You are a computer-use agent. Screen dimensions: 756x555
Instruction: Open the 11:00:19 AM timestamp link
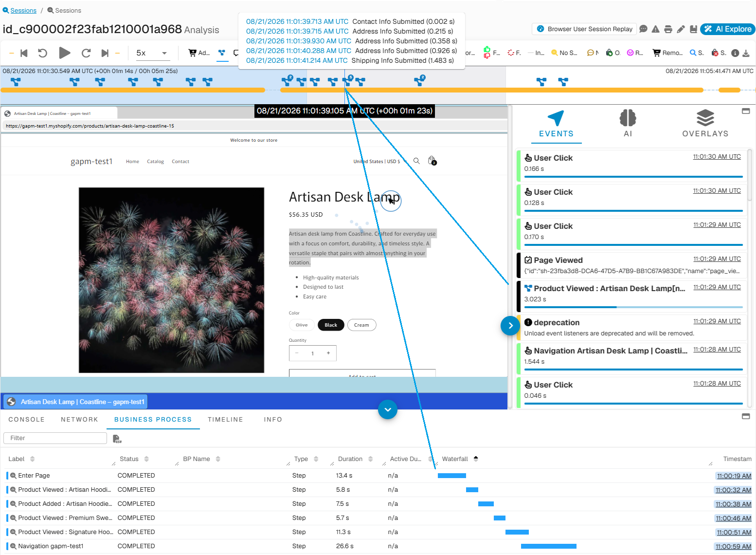tap(734, 476)
